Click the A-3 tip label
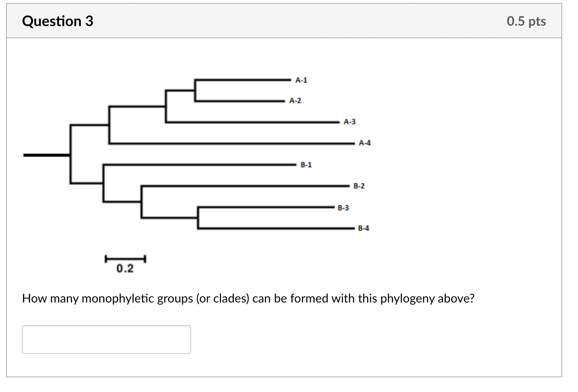Screen dimensions: 578x392 349,122
